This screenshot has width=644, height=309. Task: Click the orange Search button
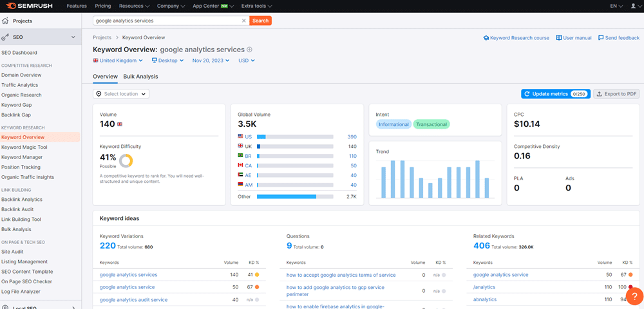click(260, 21)
